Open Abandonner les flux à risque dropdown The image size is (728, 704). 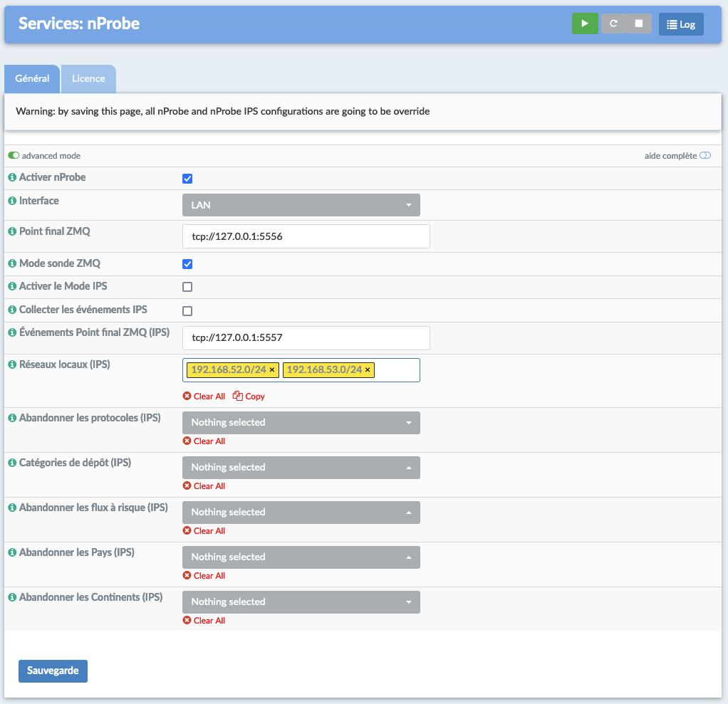coord(301,513)
